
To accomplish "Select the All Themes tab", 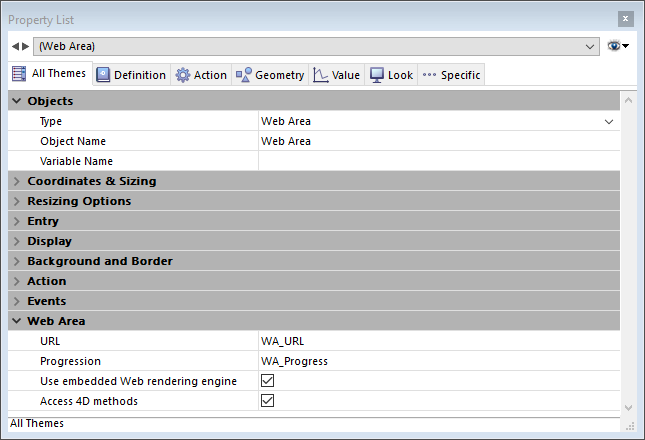I will point(49,74).
